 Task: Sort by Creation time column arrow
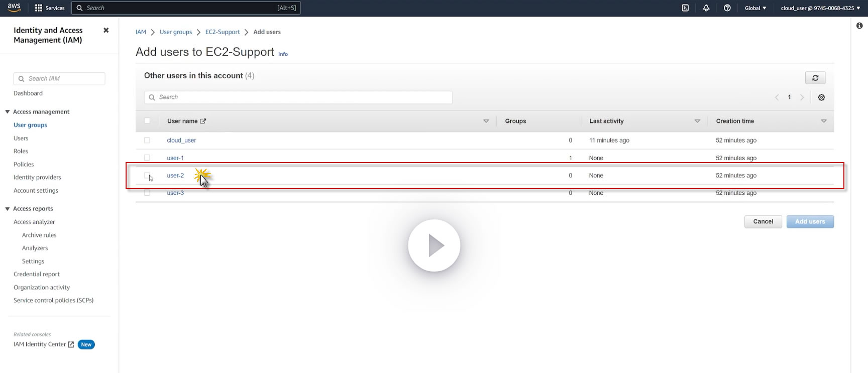824,121
